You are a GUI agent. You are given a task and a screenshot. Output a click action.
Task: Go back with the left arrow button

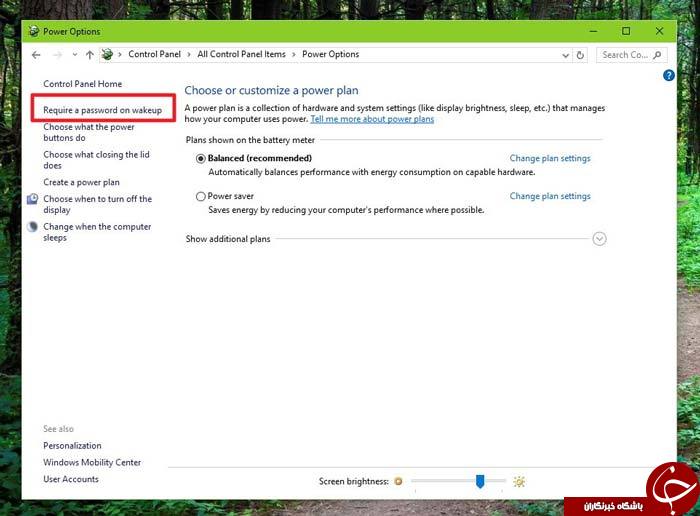coord(36,55)
